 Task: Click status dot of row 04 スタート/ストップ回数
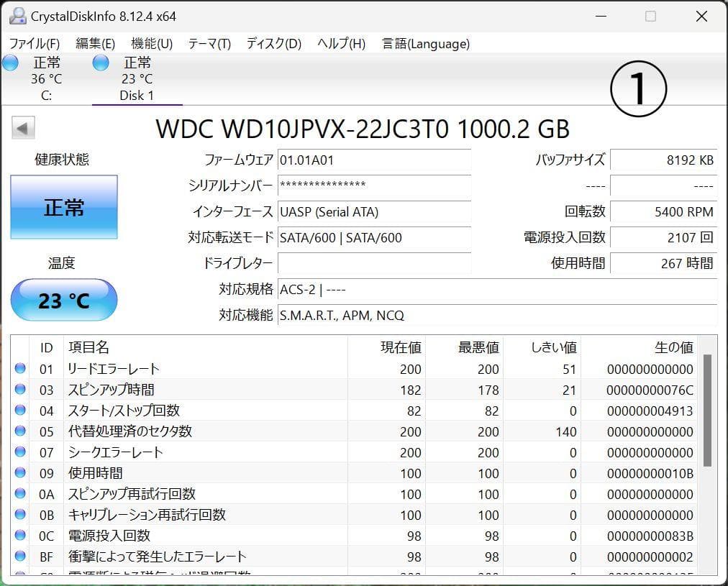[x=20, y=410]
